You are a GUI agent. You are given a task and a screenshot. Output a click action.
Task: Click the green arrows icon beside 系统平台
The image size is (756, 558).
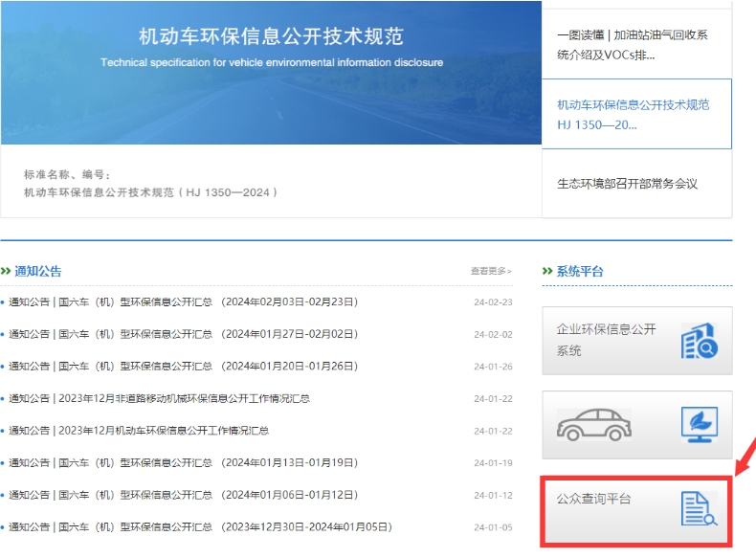point(547,272)
